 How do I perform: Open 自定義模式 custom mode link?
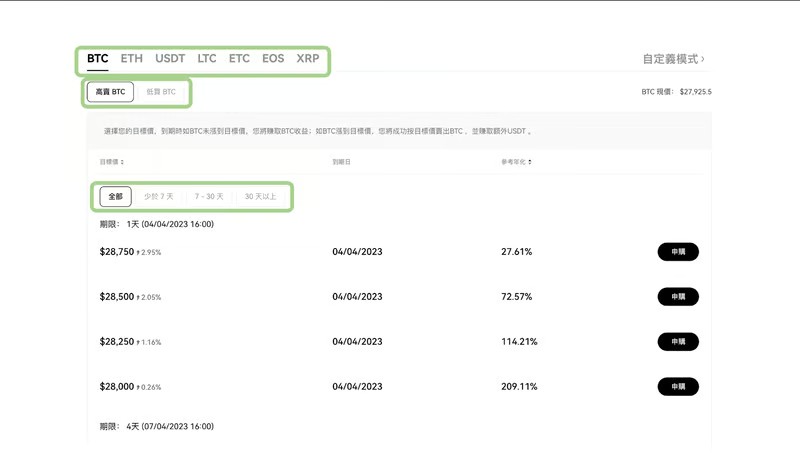673,59
